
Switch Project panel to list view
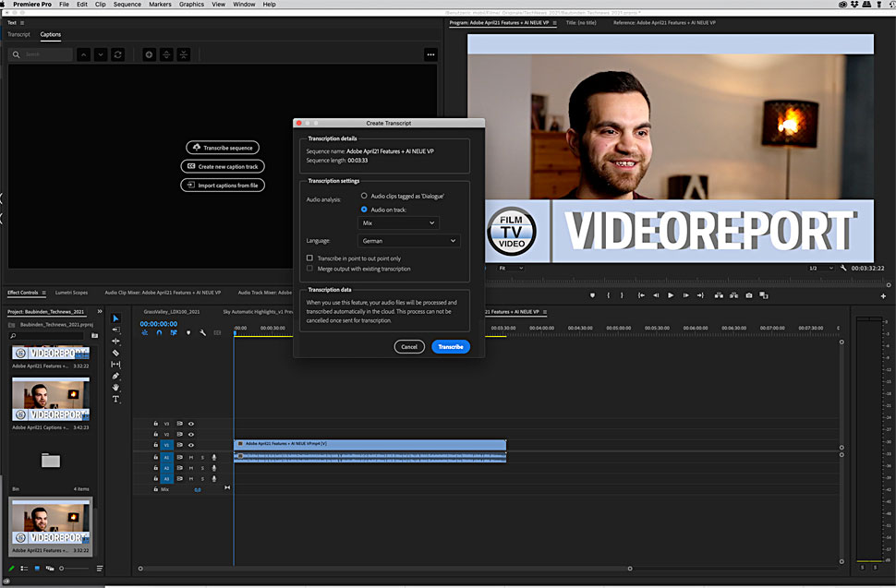[x=24, y=568]
